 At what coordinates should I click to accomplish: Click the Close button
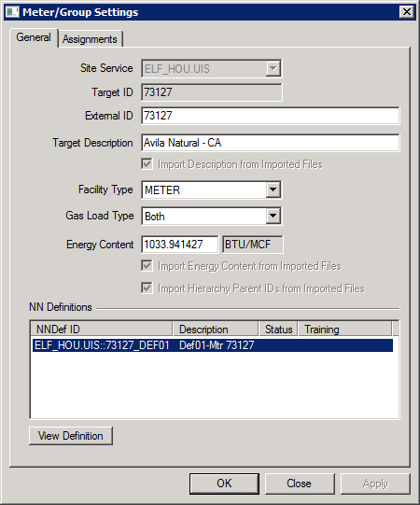pyautogui.click(x=300, y=484)
